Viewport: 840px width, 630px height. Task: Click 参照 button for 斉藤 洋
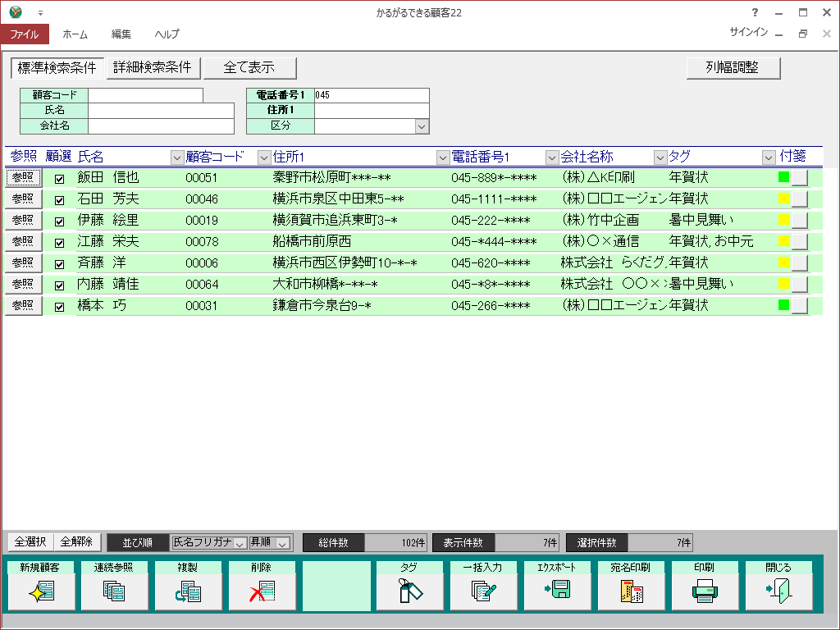(x=23, y=262)
